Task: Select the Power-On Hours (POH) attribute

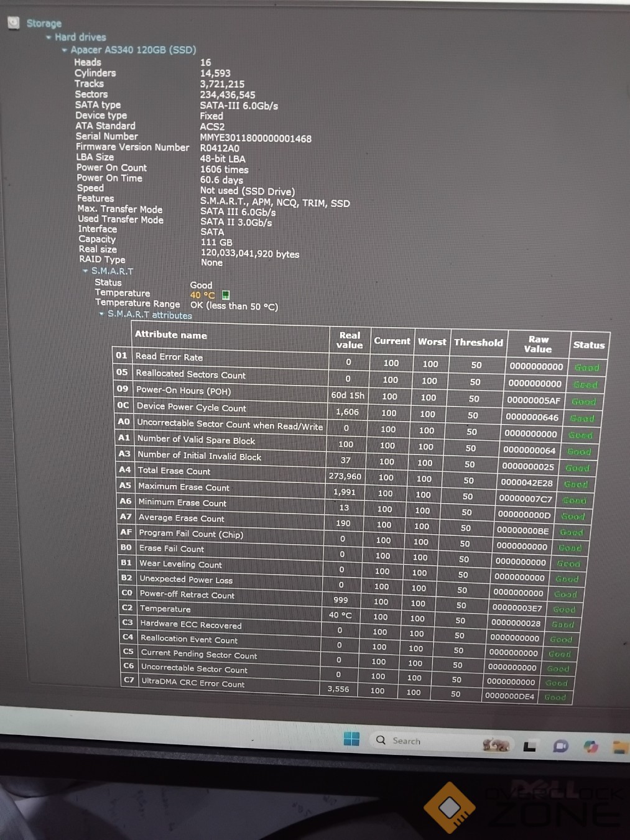Action: pos(183,390)
